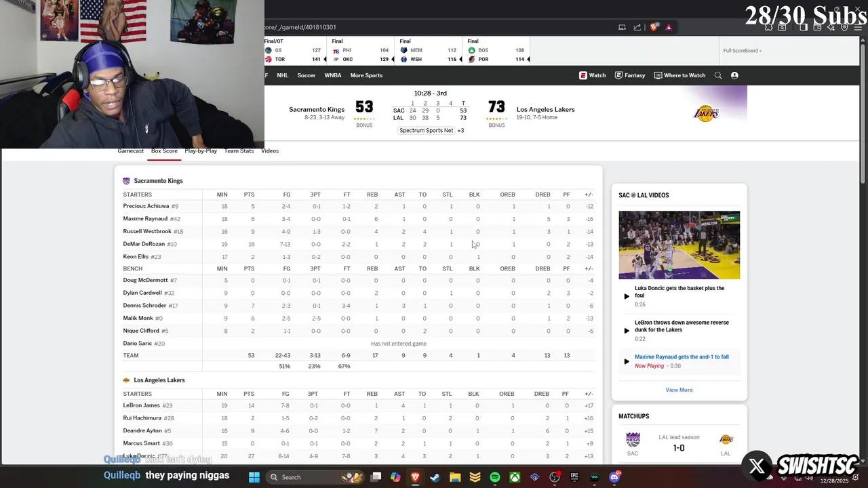Open Spotify from the taskbar
The height and width of the screenshot is (488, 868).
495,477
